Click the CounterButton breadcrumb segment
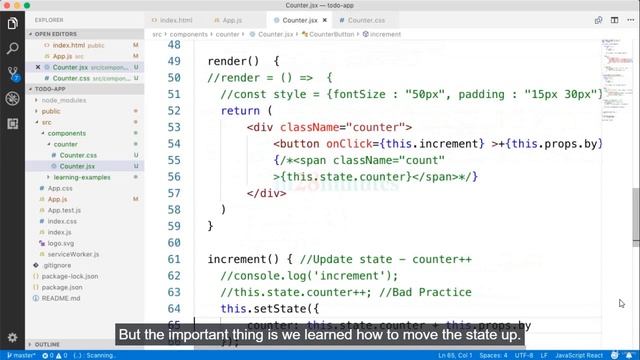This screenshot has width=640, height=360. click(331, 34)
